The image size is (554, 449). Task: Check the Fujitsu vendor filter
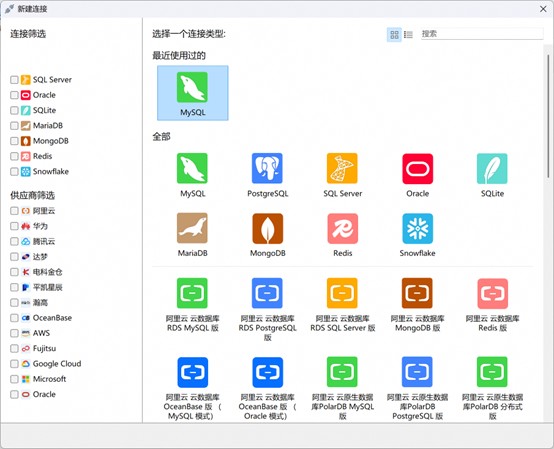(14, 349)
